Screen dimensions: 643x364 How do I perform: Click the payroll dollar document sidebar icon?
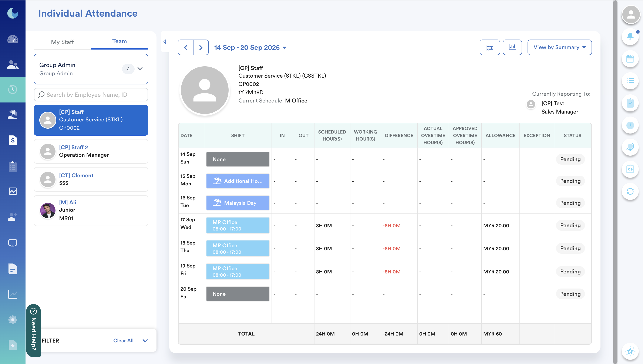coord(13,140)
